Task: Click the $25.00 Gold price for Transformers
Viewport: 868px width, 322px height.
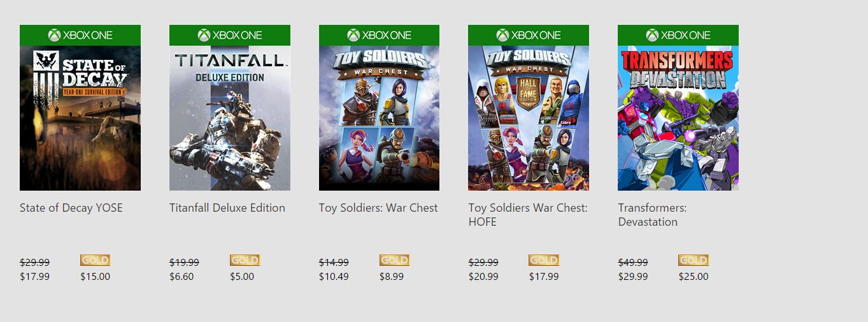Action: point(693,277)
